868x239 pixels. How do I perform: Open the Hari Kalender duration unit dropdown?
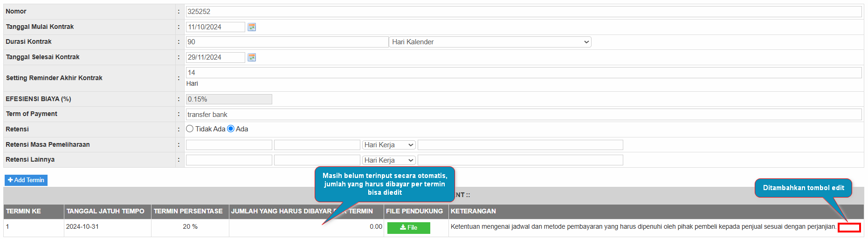click(x=490, y=42)
